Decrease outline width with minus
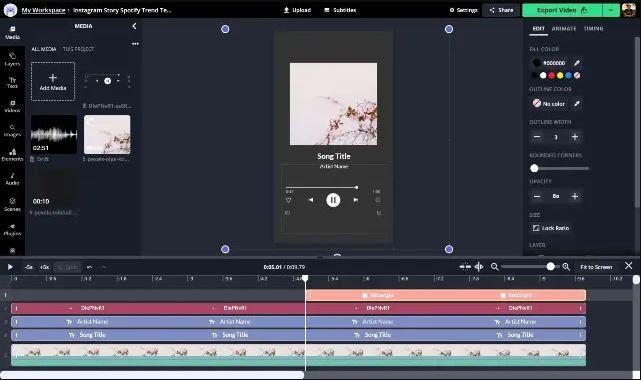 [537, 137]
